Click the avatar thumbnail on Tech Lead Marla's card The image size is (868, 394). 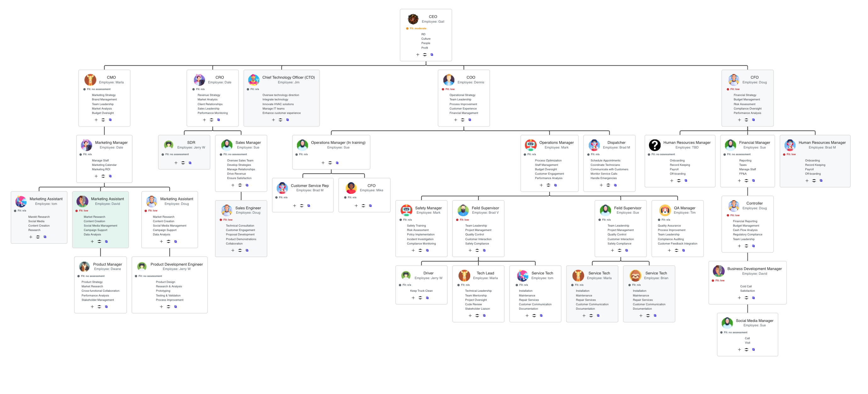click(465, 275)
